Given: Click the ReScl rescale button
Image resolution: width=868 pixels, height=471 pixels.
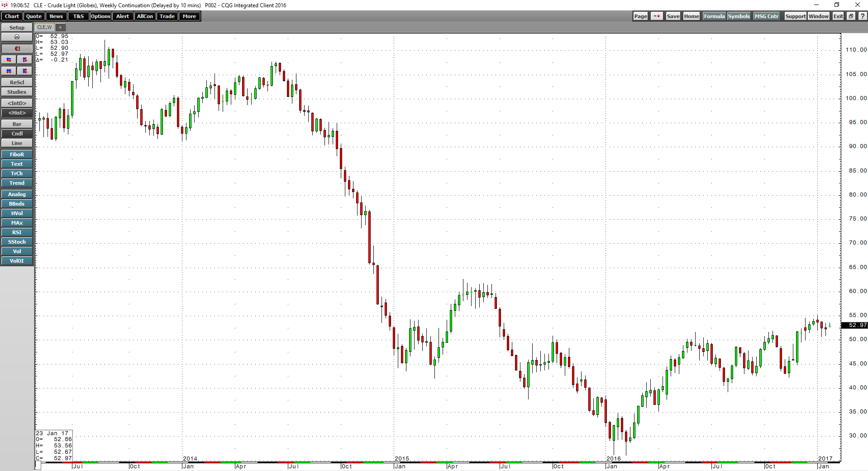Looking at the screenshot, I should [x=17, y=82].
